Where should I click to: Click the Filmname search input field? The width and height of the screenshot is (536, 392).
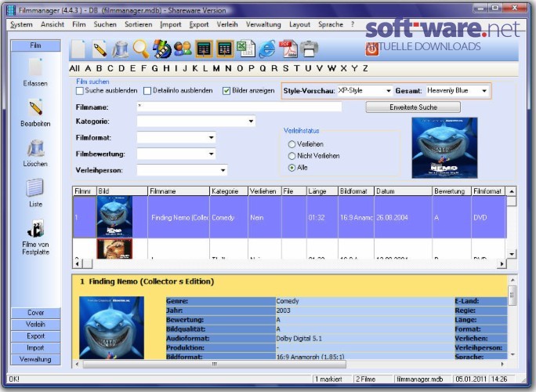239,107
